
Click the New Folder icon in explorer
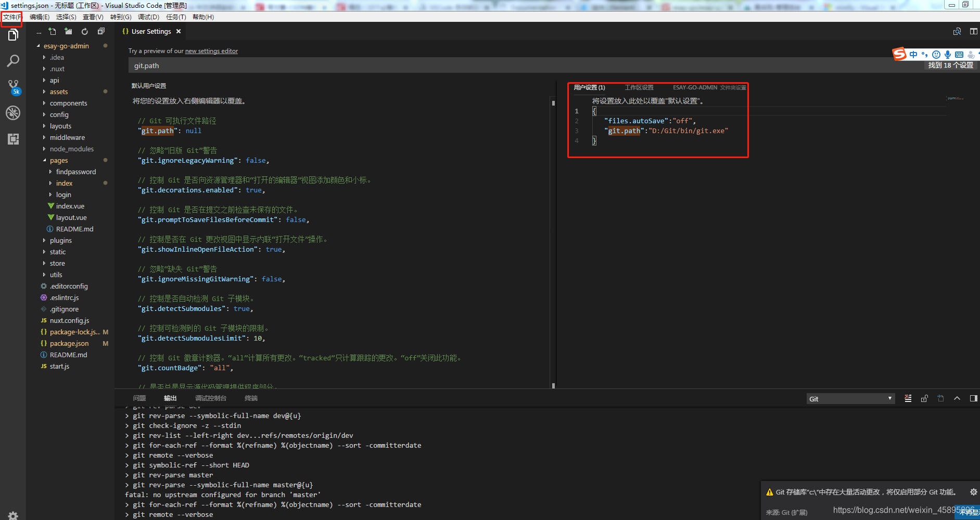click(68, 32)
